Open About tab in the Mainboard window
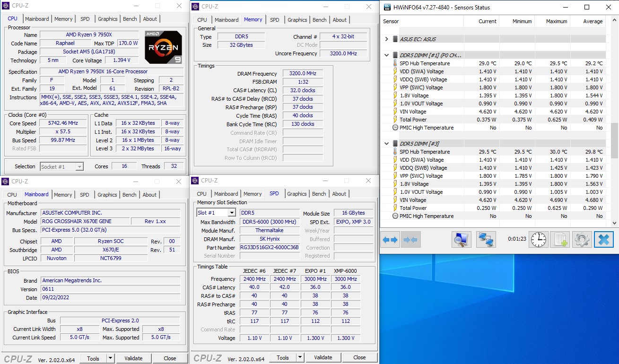The height and width of the screenshot is (364, 619). pyautogui.click(x=149, y=195)
